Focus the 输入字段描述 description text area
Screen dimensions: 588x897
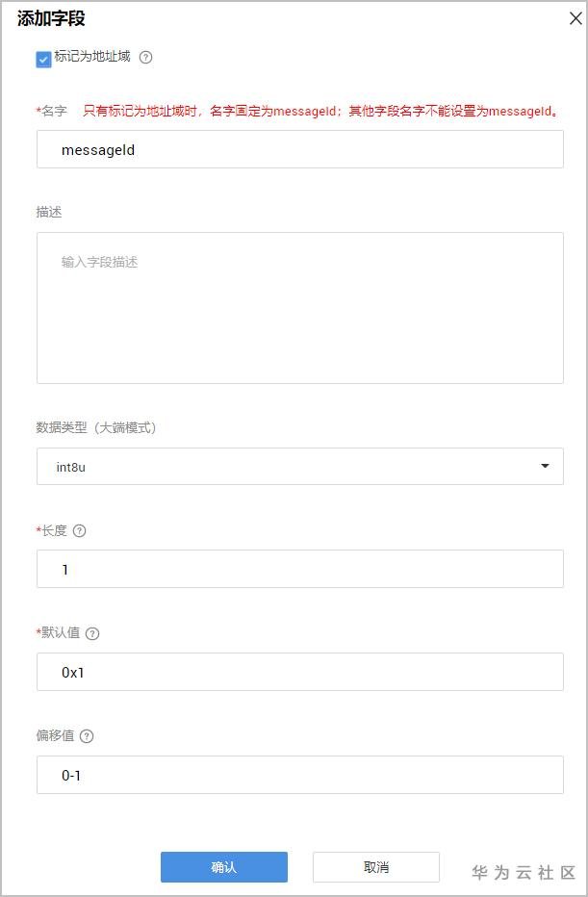click(299, 308)
